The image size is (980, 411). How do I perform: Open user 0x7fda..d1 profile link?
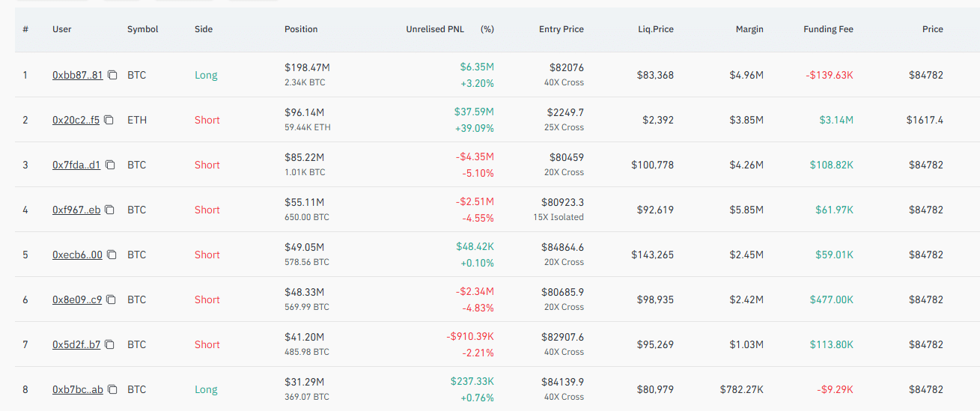[x=76, y=165]
